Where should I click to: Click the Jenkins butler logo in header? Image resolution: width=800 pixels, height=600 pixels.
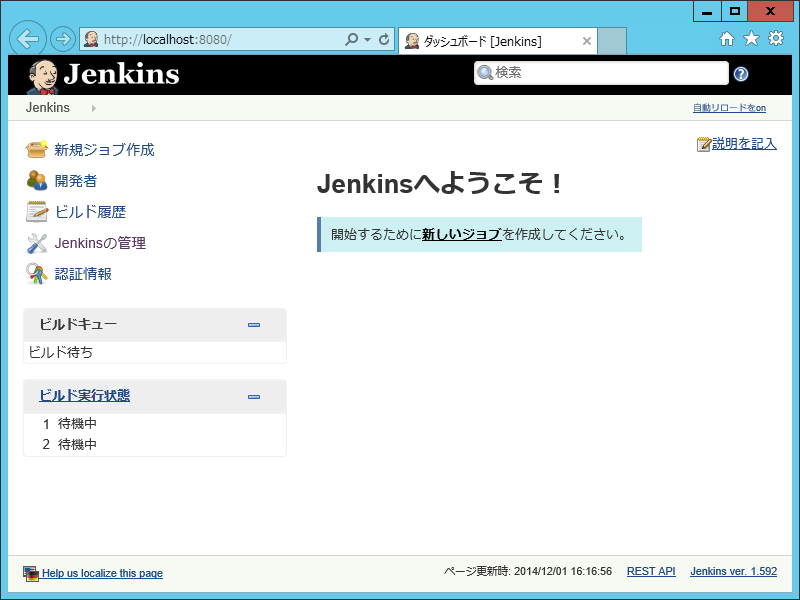click(x=42, y=77)
